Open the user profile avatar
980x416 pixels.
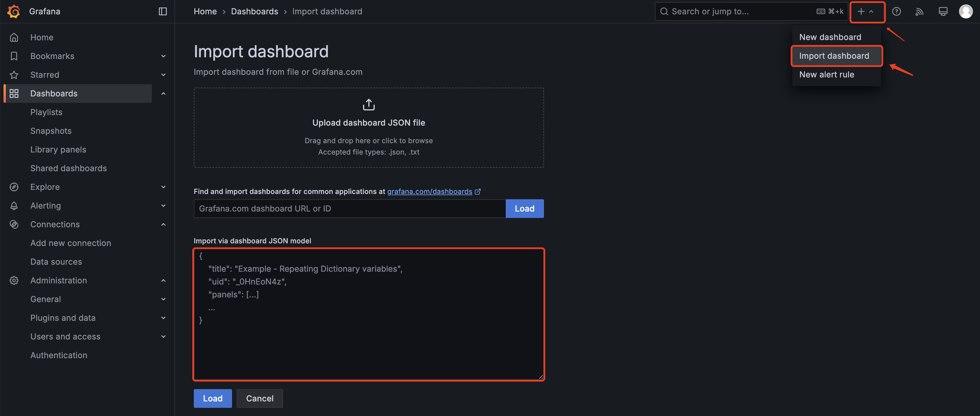[x=966, y=11]
